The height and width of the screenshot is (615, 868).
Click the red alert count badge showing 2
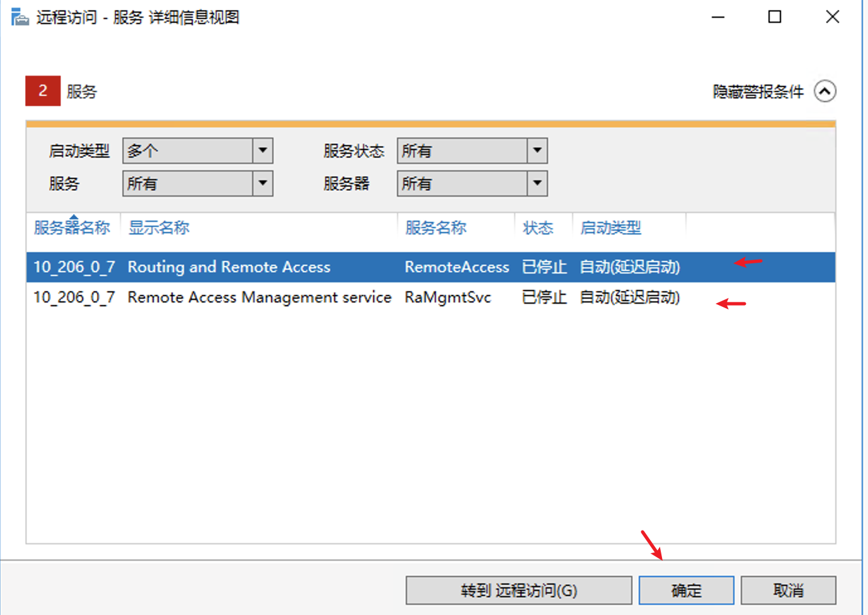(42, 91)
